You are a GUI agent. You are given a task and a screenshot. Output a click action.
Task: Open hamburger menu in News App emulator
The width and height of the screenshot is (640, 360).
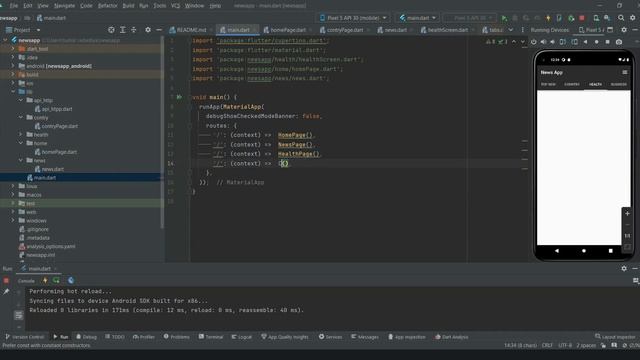pyautogui.click(x=624, y=72)
